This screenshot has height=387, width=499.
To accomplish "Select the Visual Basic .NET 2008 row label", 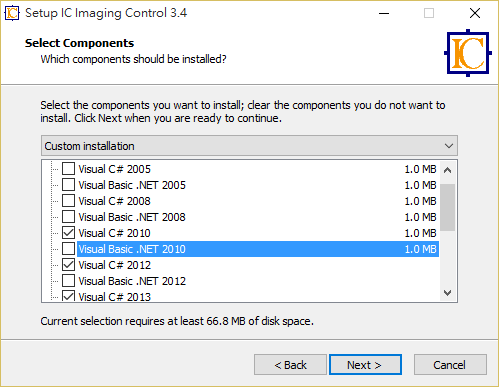I will 132,217.
